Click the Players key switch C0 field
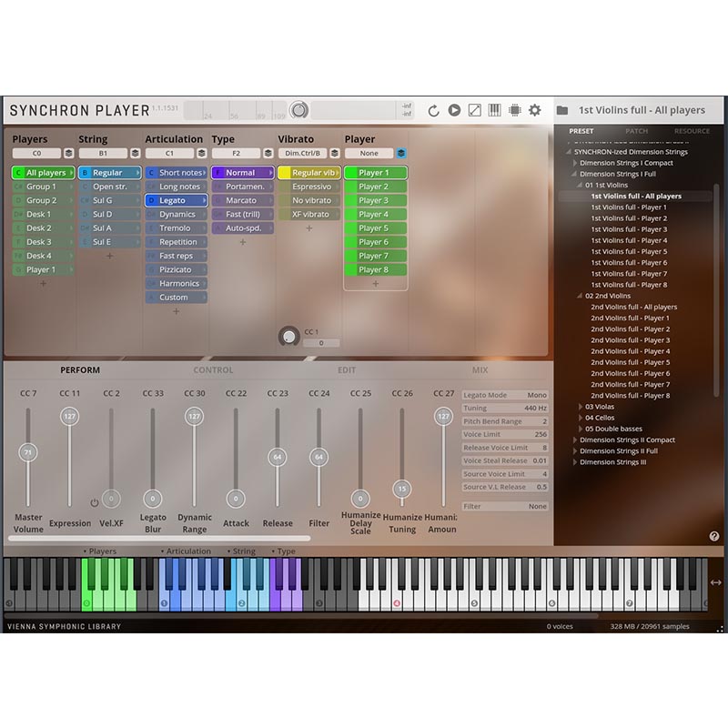 36,153
